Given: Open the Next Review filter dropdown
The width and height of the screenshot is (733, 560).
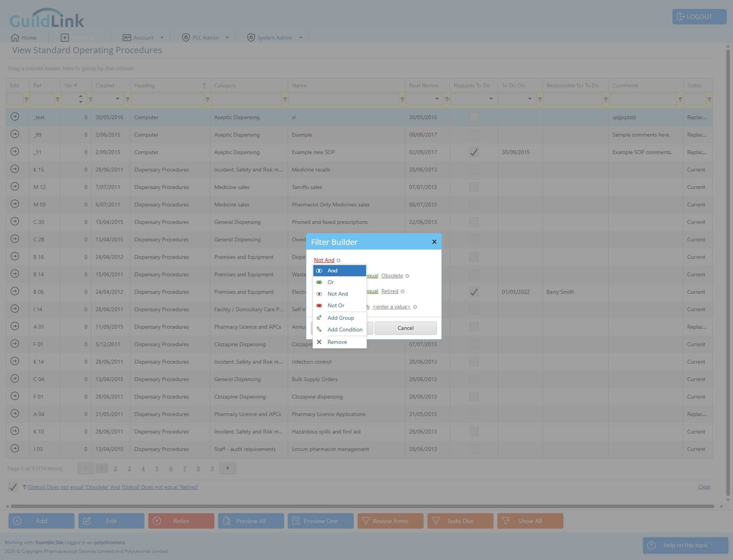Looking at the screenshot, I should tap(437, 99).
